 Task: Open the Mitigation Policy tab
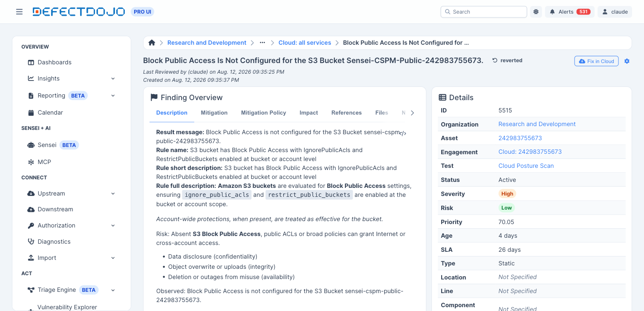coord(264,113)
